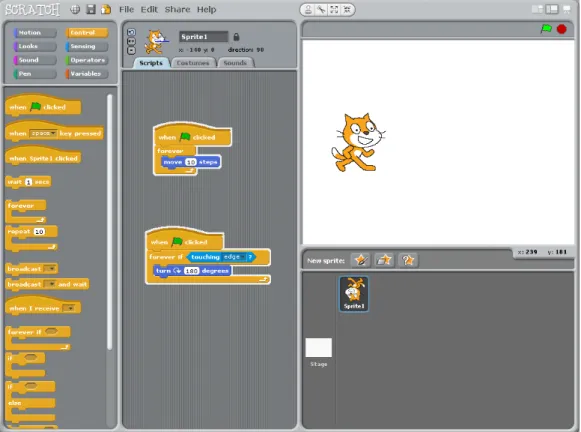The width and height of the screenshot is (581, 432).
Task: Click the Sprite1 name field
Action: tap(203, 37)
